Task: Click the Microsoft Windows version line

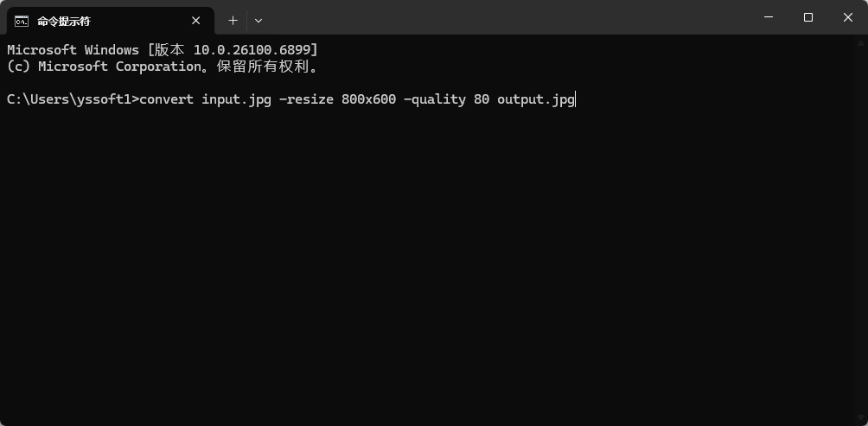Action: click(x=163, y=50)
